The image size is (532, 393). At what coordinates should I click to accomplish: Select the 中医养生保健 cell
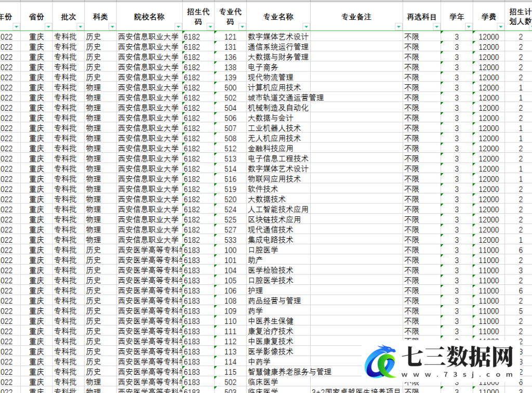[x=278, y=321]
